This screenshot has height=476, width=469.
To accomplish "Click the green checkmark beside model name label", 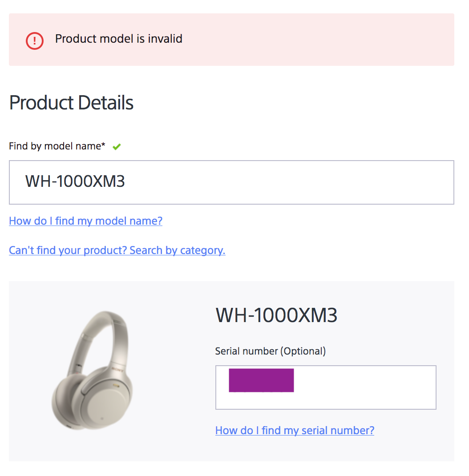I will point(117,146).
